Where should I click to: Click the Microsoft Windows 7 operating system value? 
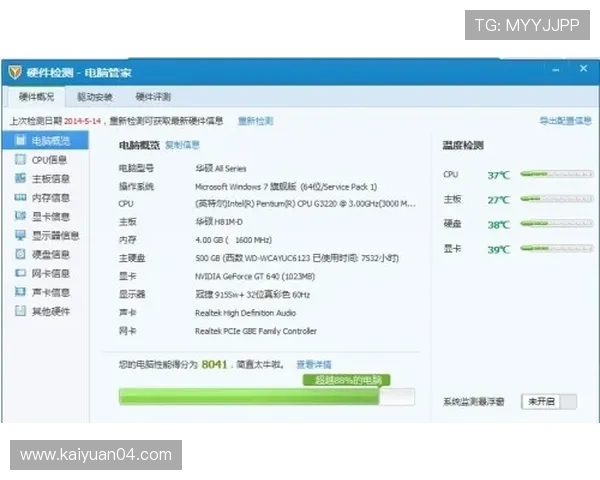286,187
